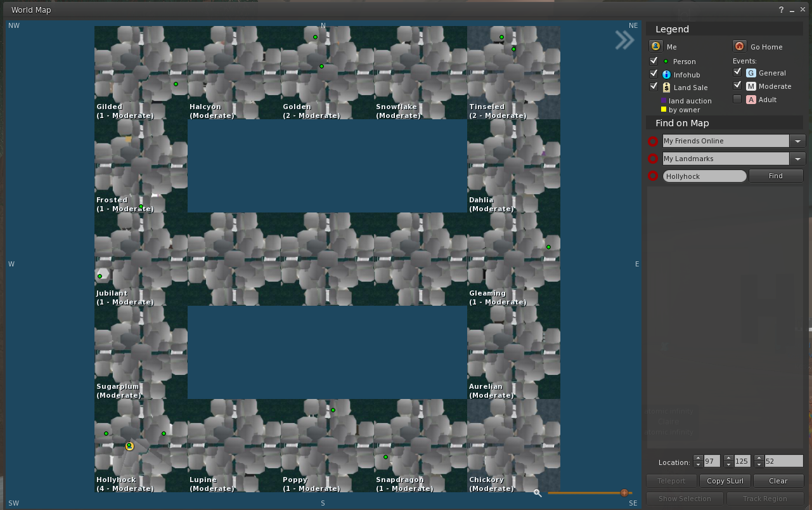Collapse the side panel with double chevron
The height and width of the screenshot is (510, 812).
click(624, 40)
